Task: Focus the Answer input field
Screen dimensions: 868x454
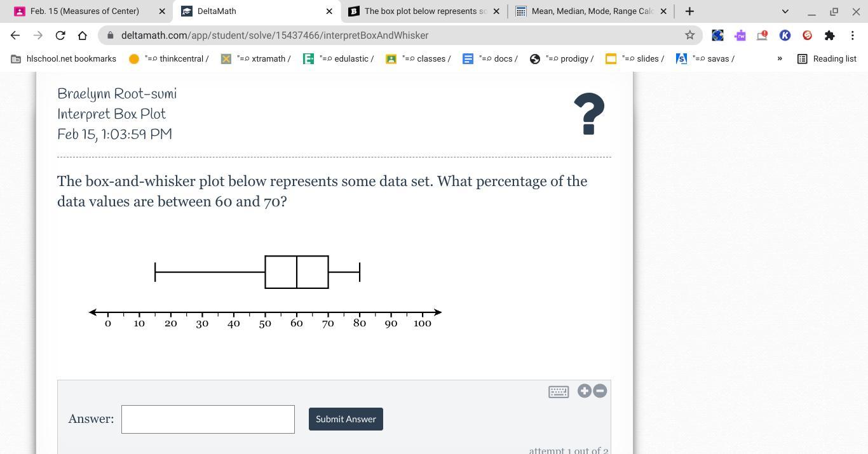Action: (208, 419)
